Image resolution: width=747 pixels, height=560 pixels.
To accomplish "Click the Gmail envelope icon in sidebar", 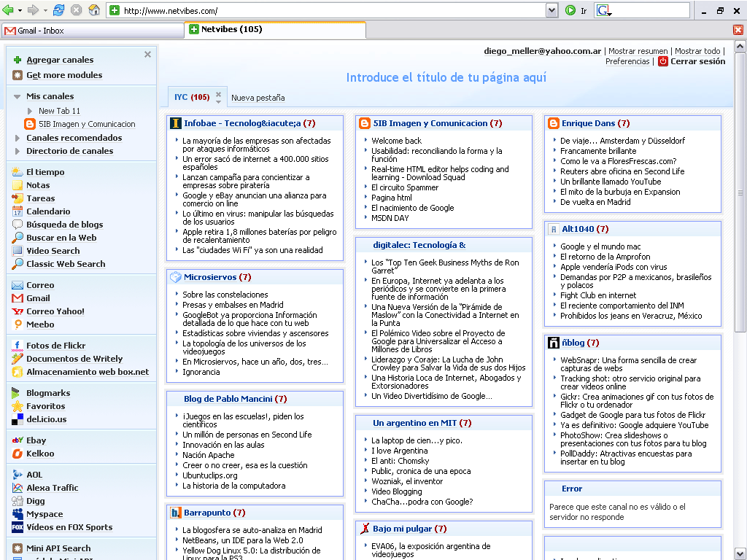I will coord(18,298).
